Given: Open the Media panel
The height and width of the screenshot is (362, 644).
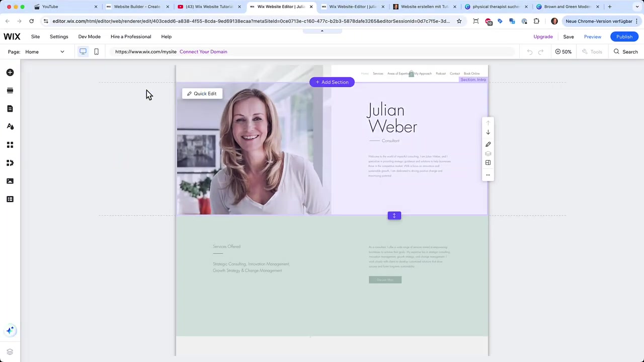Looking at the screenshot, I should (10, 181).
